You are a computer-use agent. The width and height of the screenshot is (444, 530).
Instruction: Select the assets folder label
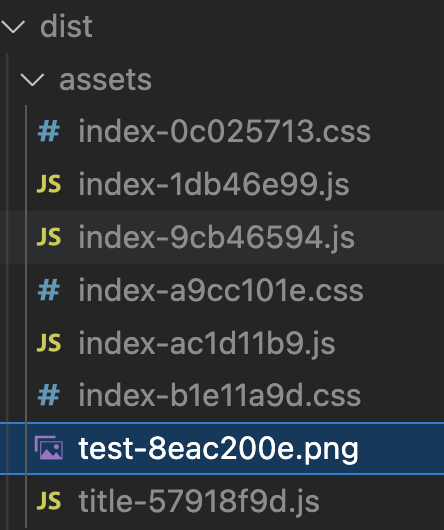coord(105,80)
